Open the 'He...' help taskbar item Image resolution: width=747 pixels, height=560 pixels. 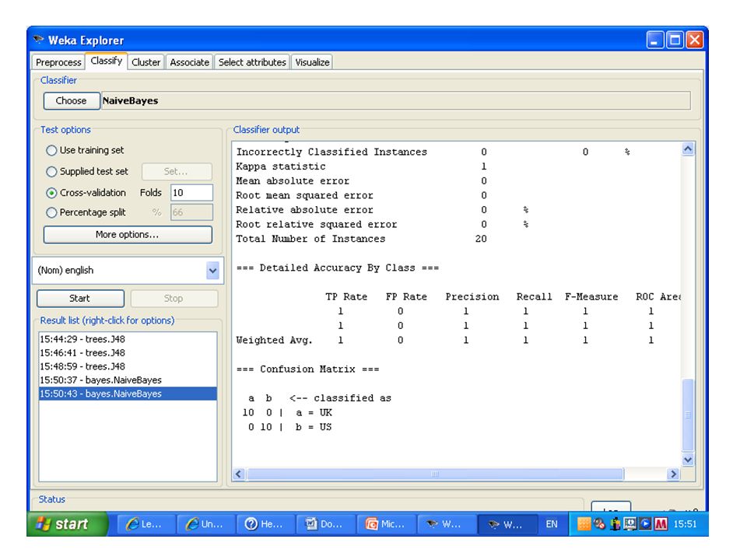point(265,523)
